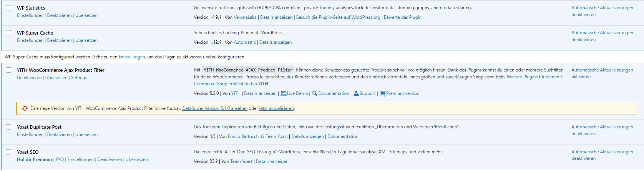Show Details anzeigen for YITH plugin

pos(260,93)
